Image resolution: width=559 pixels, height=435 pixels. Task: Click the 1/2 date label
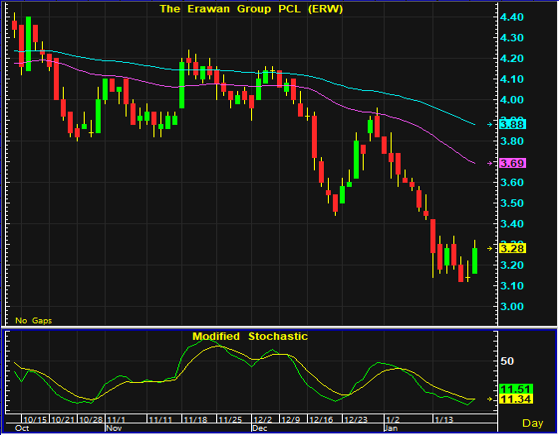tap(393, 419)
